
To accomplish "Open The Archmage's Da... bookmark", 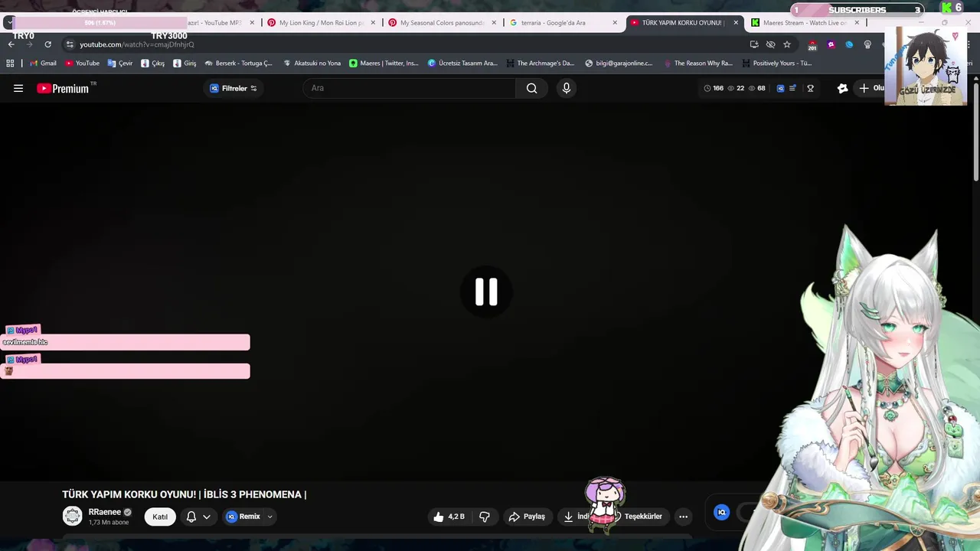I will (x=539, y=64).
